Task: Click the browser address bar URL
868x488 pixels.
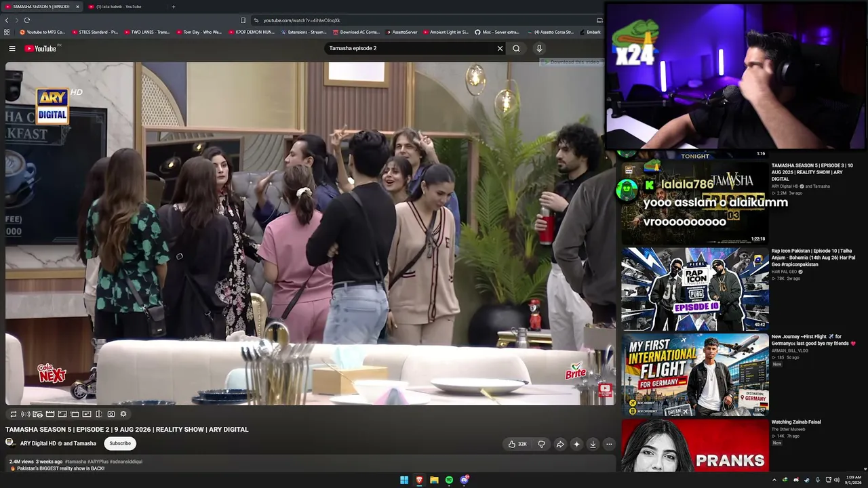Action: click(302, 20)
